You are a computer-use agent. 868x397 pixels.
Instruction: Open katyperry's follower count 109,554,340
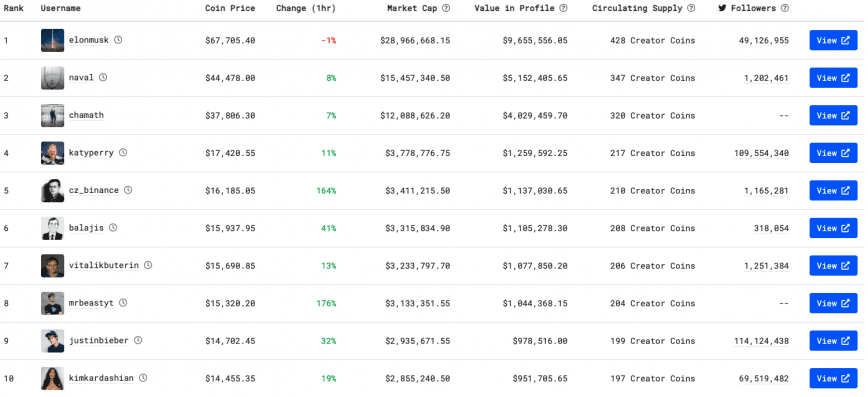click(x=762, y=153)
